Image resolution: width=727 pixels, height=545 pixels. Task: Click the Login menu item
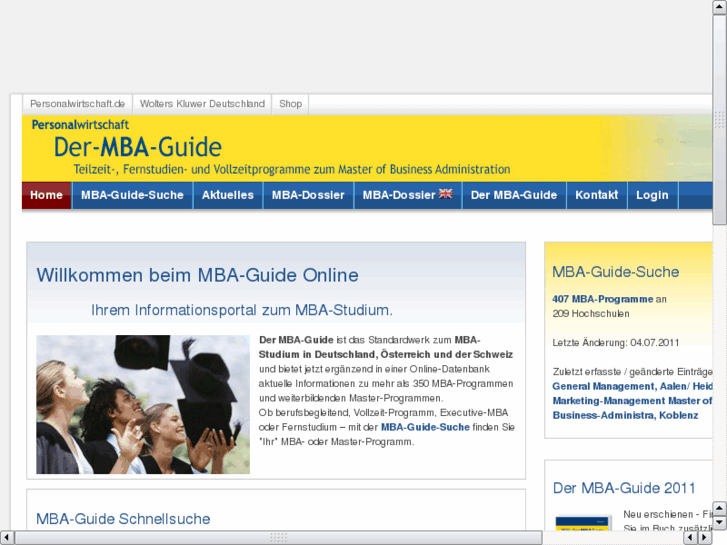coord(652,195)
